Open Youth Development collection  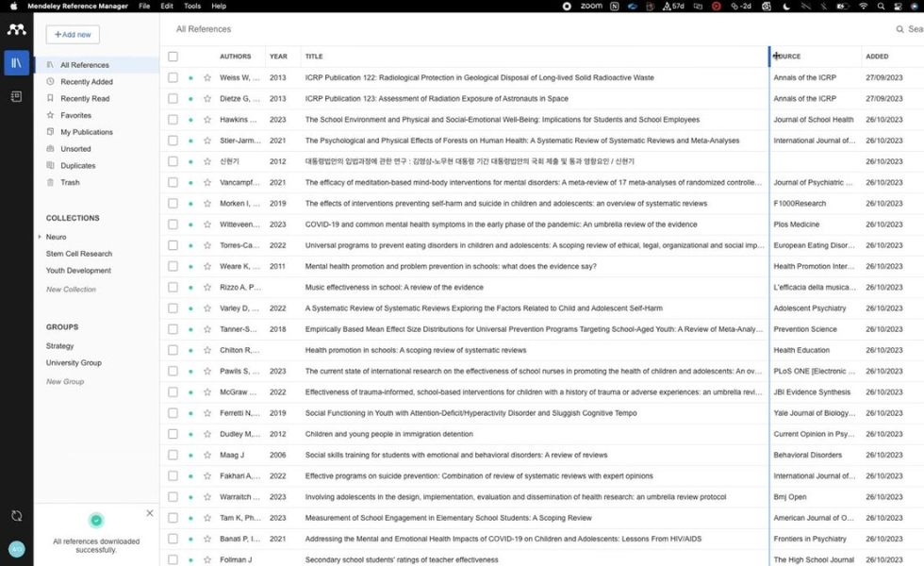click(78, 270)
